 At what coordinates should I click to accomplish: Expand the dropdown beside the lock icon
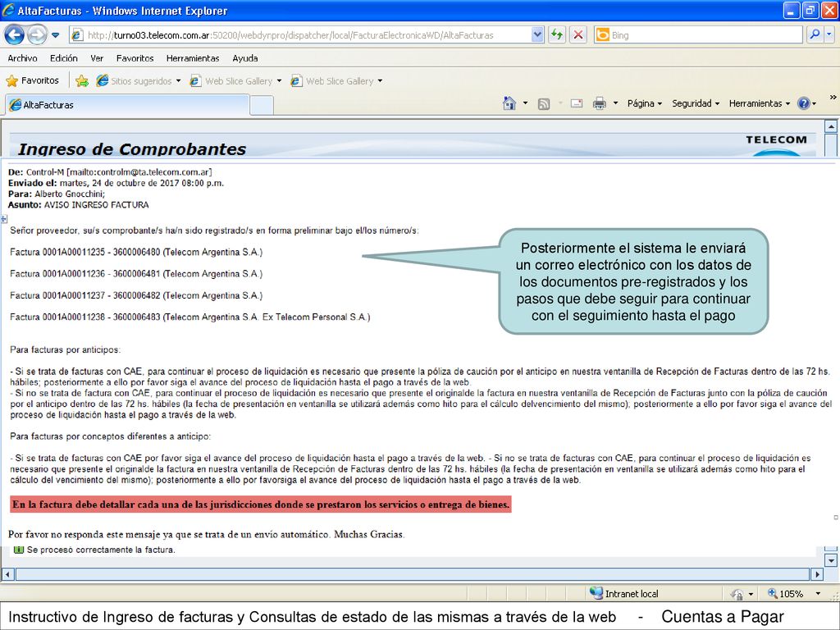[x=751, y=594]
